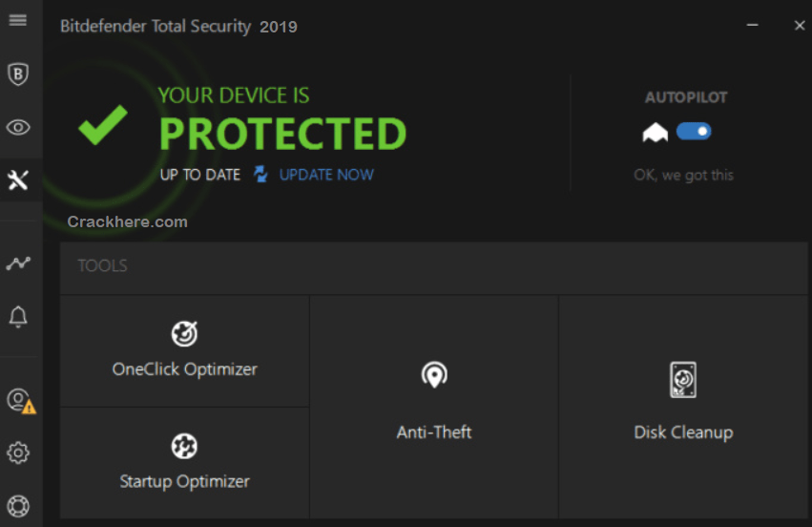Viewport: 812px width, 527px height.
Task: Minimize the Bitdefender window
Action: [x=755, y=26]
